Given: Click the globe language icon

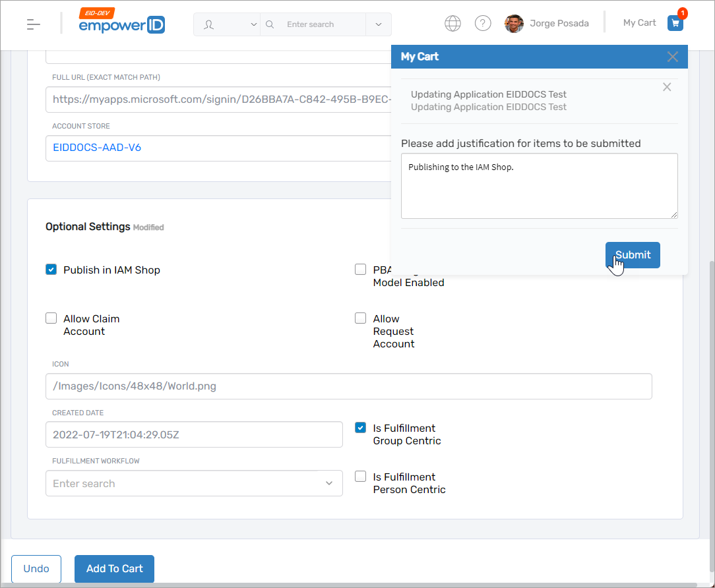Looking at the screenshot, I should pyautogui.click(x=452, y=24).
